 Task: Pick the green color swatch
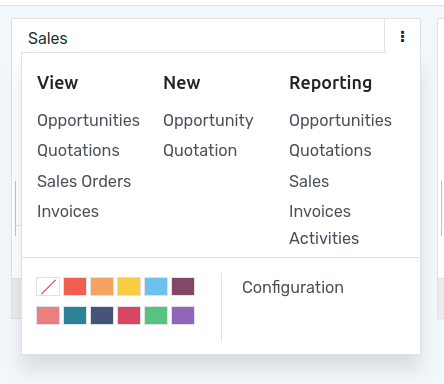click(156, 315)
